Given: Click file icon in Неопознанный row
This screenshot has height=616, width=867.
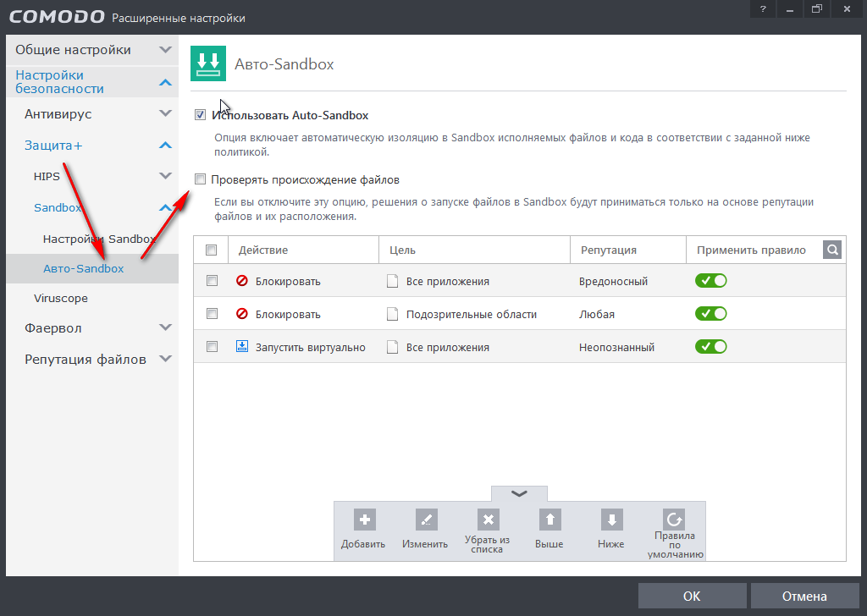Looking at the screenshot, I should (x=392, y=347).
